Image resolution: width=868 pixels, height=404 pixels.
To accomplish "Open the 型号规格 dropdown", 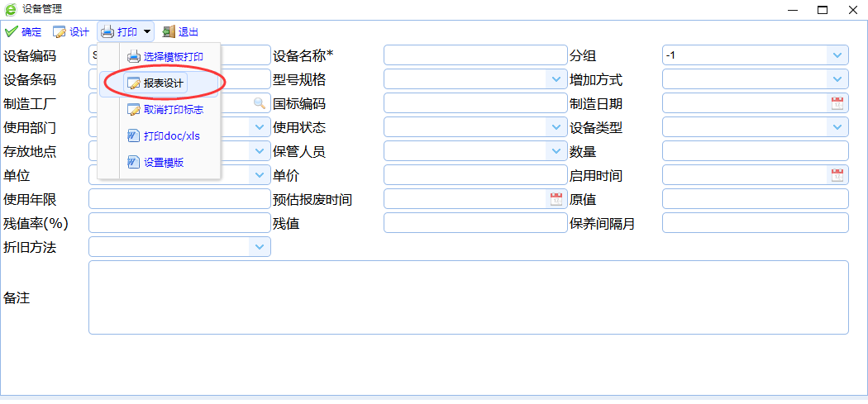I will (x=556, y=79).
